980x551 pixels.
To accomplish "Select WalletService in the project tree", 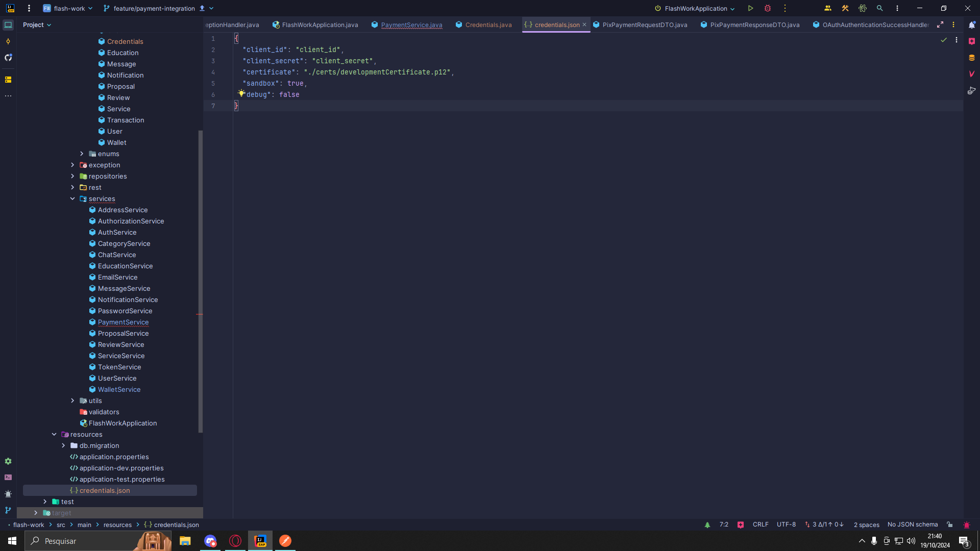I will (x=119, y=389).
